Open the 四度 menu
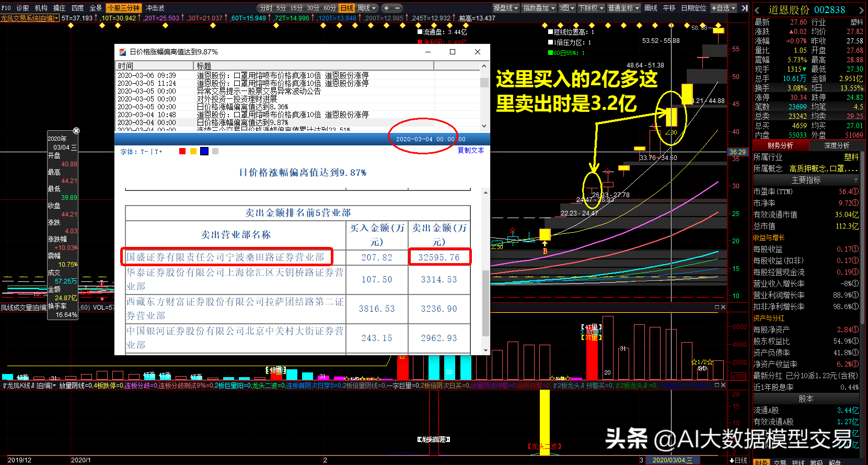868x465 pixels. point(77,8)
